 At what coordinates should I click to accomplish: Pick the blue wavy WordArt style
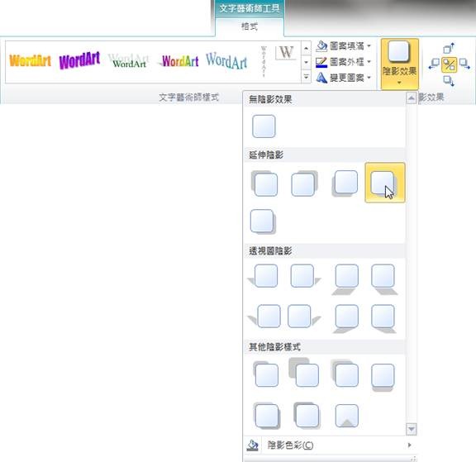pos(226,61)
